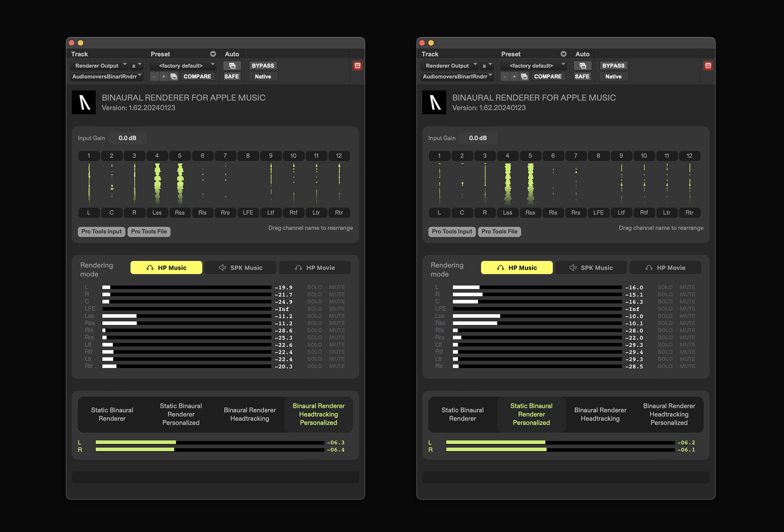Select HP Movie rendering mode in left window
Image resolution: width=784 pixels, height=532 pixels.
[x=315, y=268]
